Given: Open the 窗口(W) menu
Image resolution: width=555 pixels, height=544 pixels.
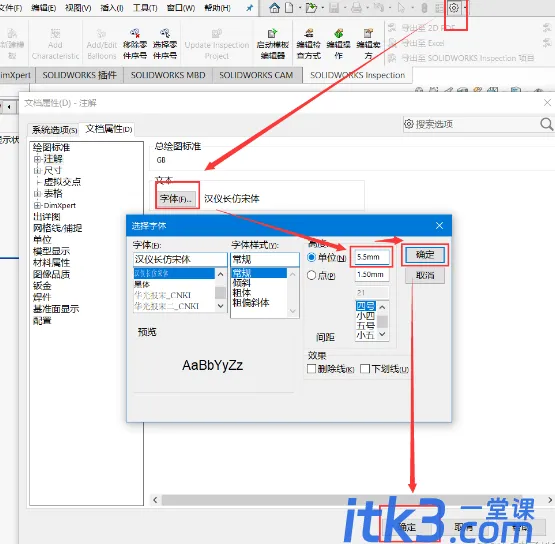Looking at the screenshot, I should (x=181, y=7).
